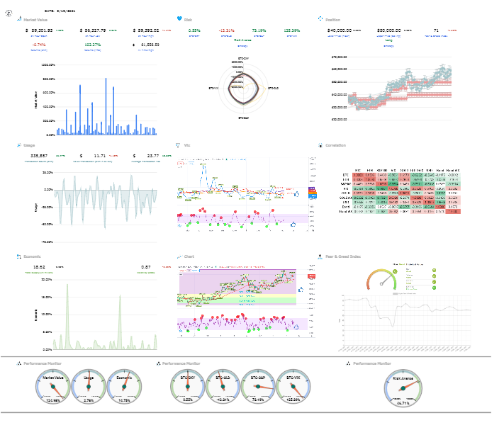Click the Fear & Greed Index icon
This screenshot has height=430, width=504.
tap(320, 256)
